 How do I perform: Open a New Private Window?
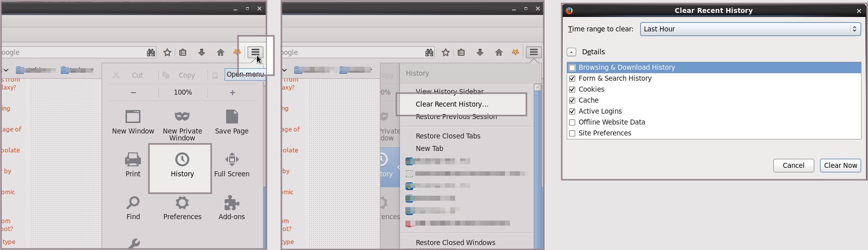point(182,117)
